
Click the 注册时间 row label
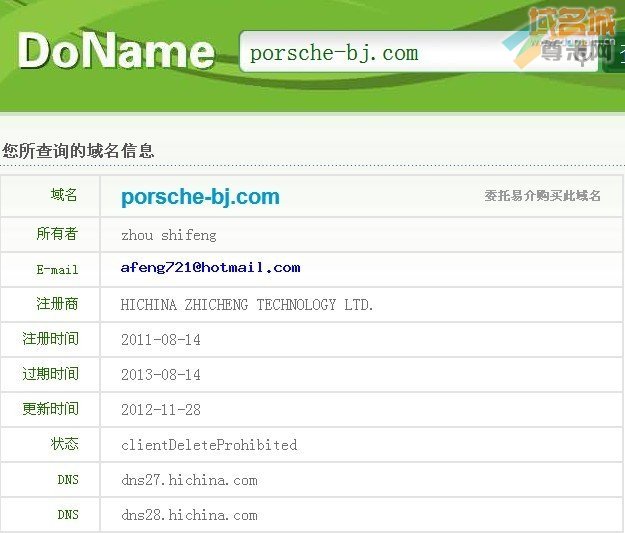50,339
